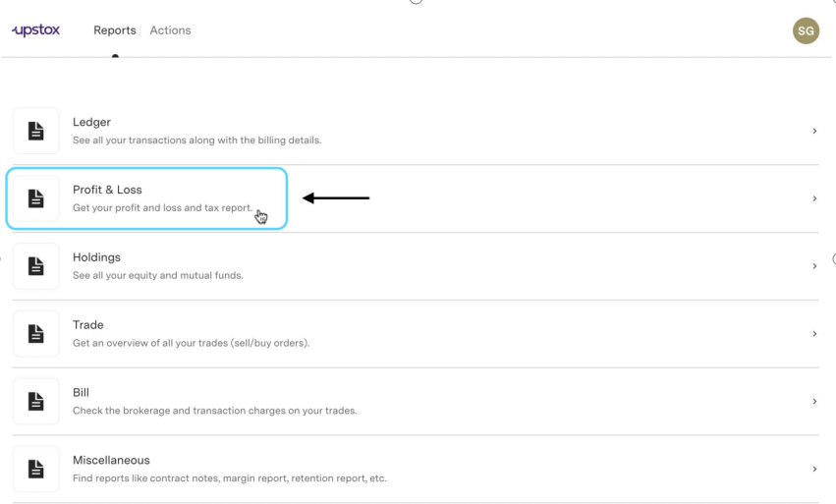Expand Ledger row via chevron arrow
The width and height of the screenshot is (836, 504).
[814, 131]
